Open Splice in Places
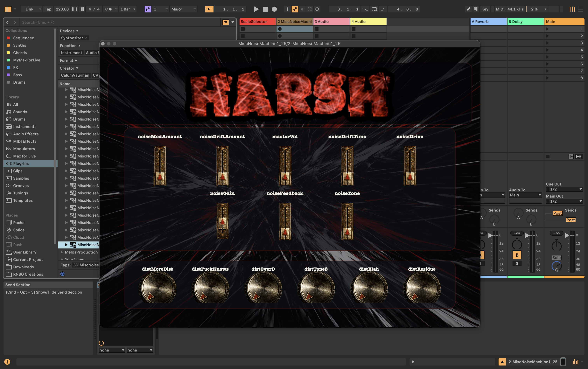The image size is (588, 369). click(19, 230)
